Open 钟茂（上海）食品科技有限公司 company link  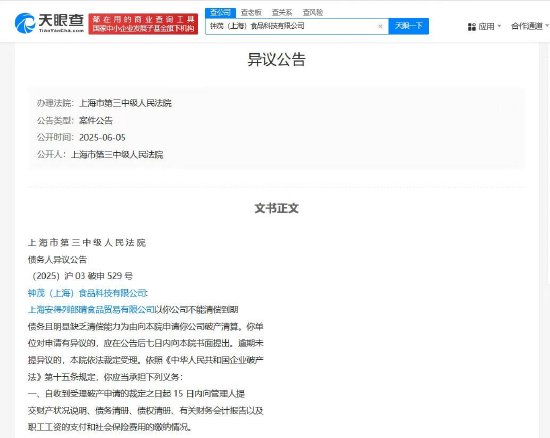88,293
